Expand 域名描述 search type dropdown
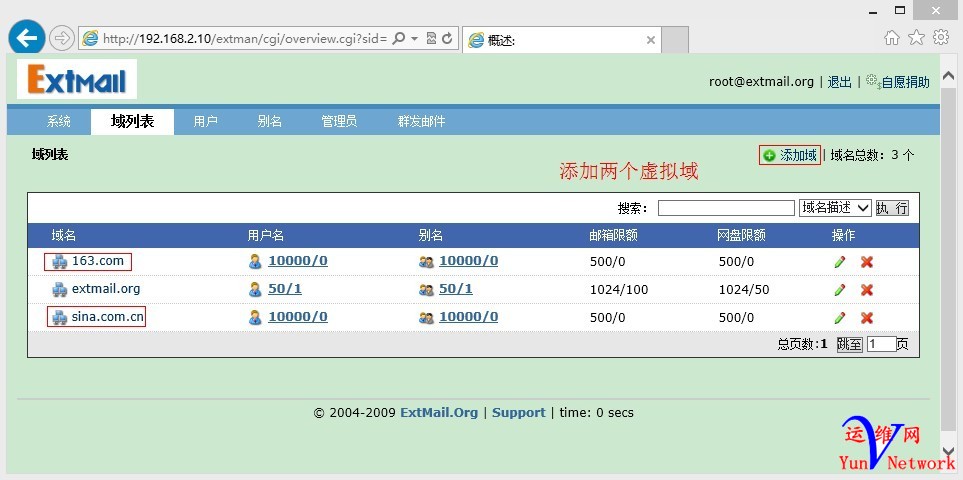The width and height of the screenshot is (963, 480). [835, 208]
